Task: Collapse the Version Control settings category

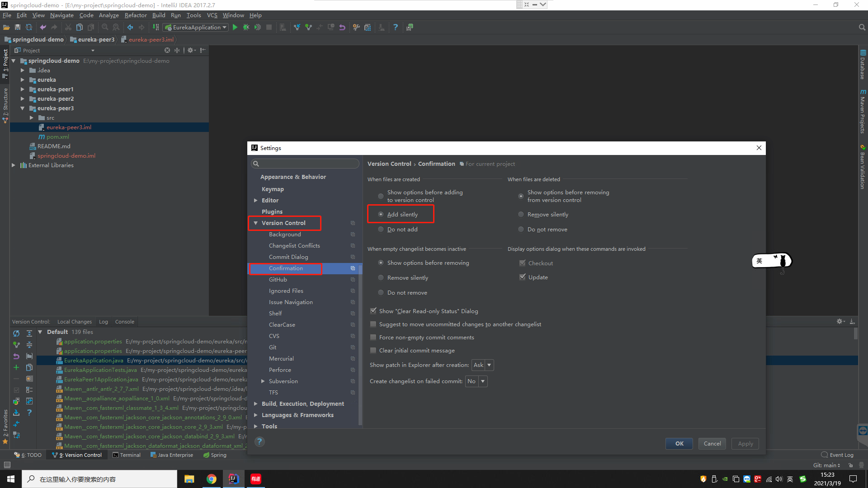Action: pyautogui.click(x=256, y=223)
